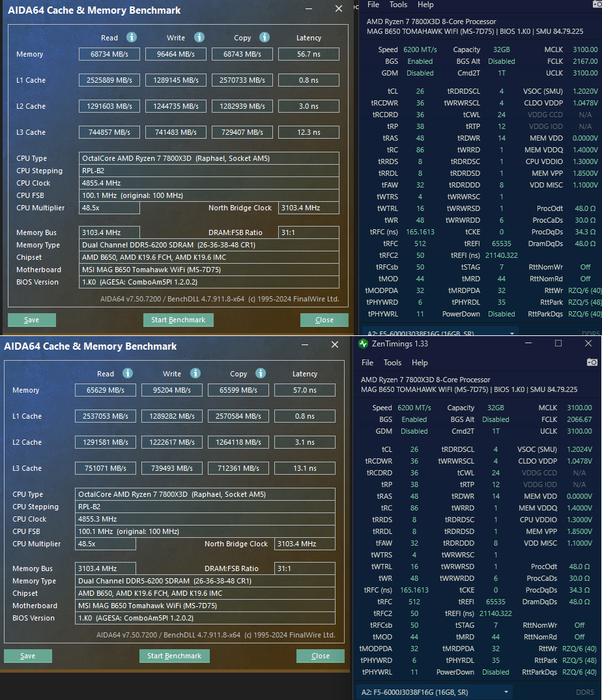Screen dimensions: 602x700
Task: Open Tools menu in the lower ZenTimings window
Action: [392, 363]
